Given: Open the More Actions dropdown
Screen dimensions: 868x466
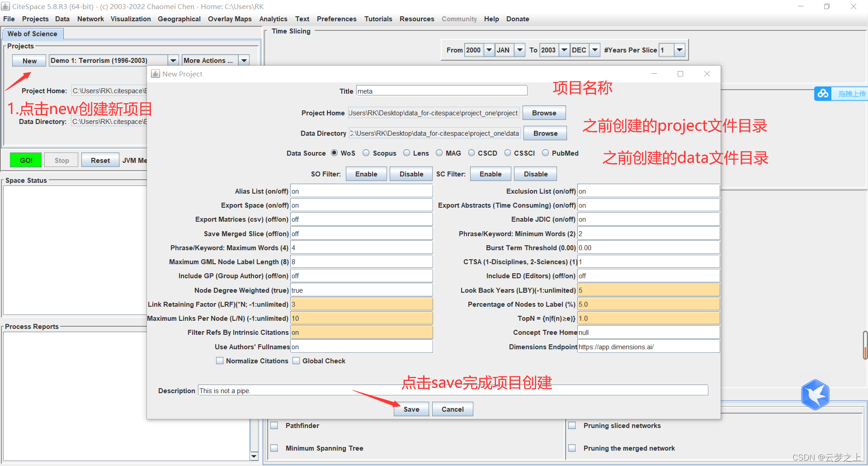Looking at the screenshot, I should pos(244,61).
